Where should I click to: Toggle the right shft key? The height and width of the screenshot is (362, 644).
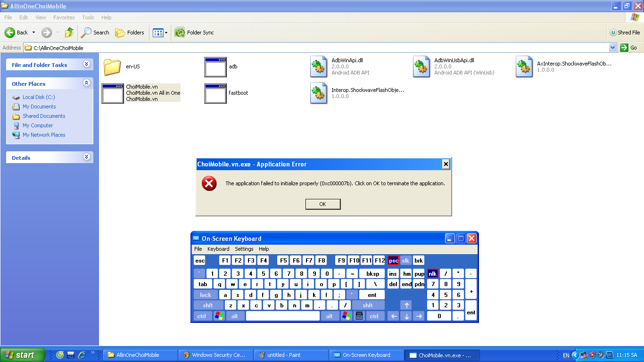tap(368, 305)
